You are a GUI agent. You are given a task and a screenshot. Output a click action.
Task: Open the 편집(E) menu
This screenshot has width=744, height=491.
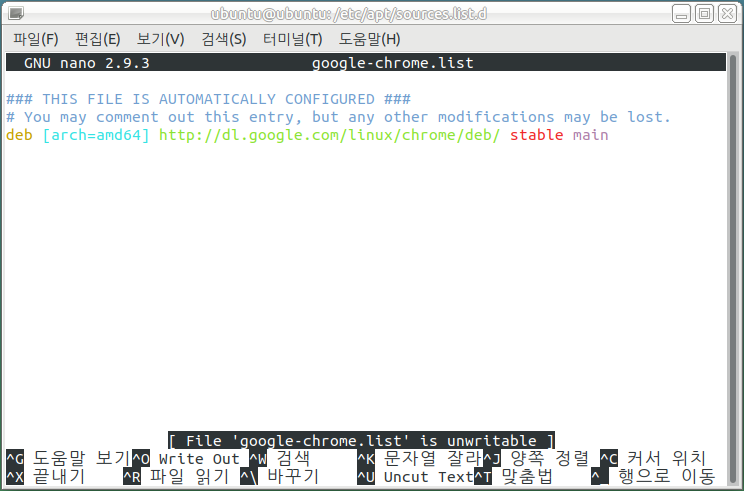98,39
